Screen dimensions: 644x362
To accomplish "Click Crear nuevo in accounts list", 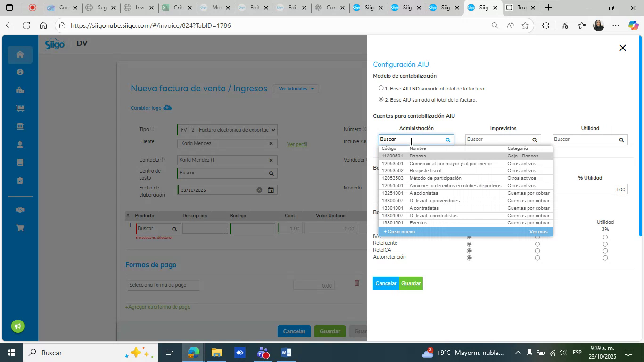I will pyautogui.click(x=399, y=232).
